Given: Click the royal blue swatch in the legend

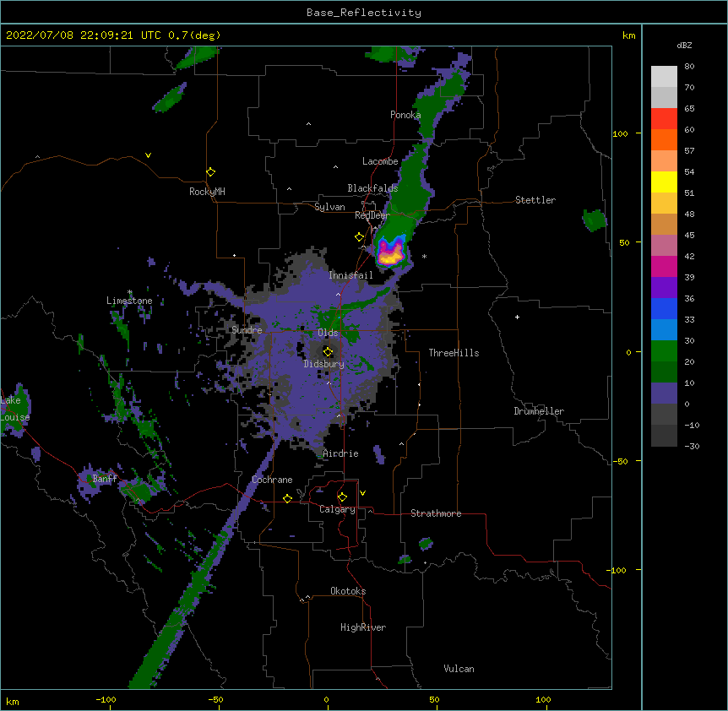Looking at the screenshot, I should point(664,308).
